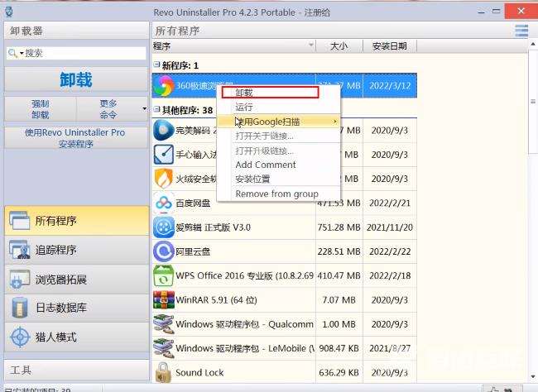Open the 追踪程序 section

(x=77, y=250)
